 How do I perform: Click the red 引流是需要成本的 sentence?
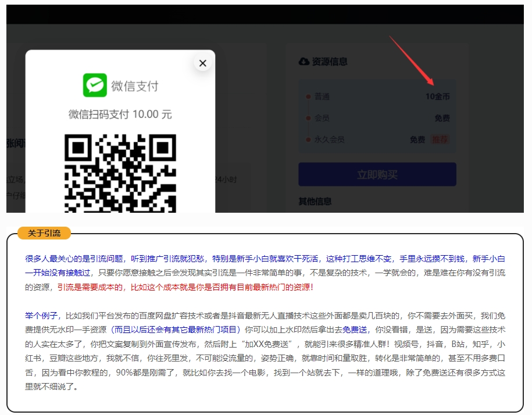[185, 287]
